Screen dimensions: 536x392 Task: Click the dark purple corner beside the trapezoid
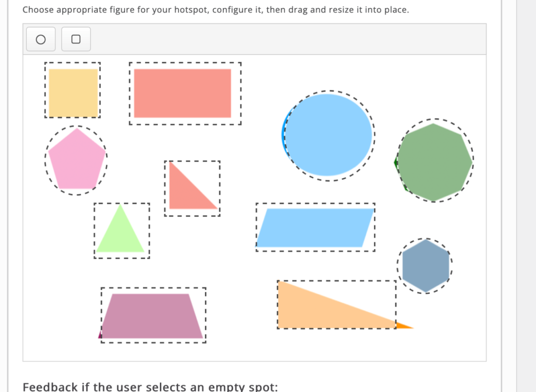pyautogui.click(x=100, y=336)
